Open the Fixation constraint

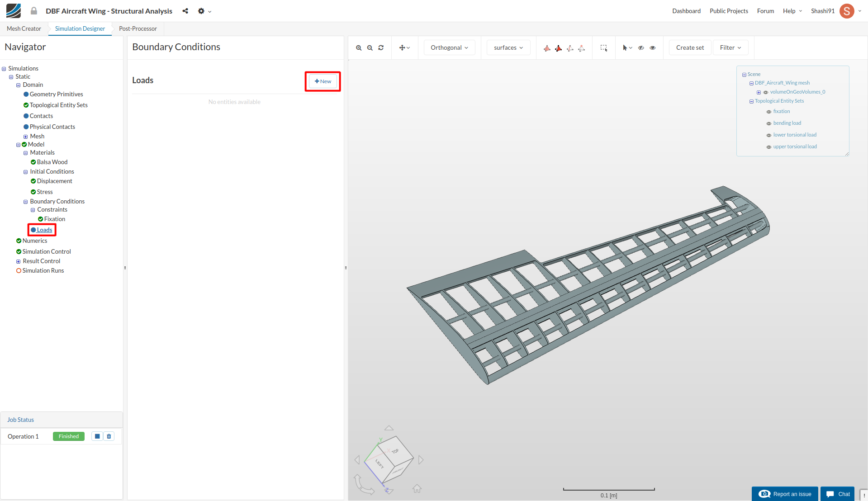click(54, 219)
